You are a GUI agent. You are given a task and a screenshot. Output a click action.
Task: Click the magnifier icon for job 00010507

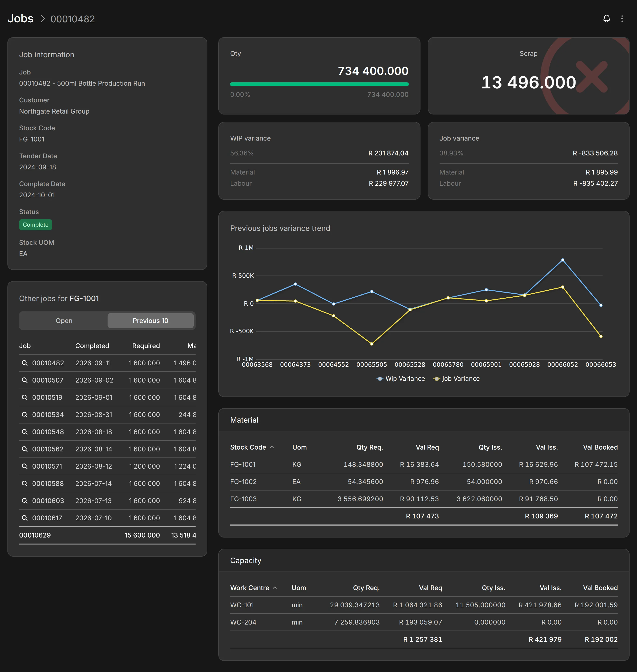coord(24,380)
